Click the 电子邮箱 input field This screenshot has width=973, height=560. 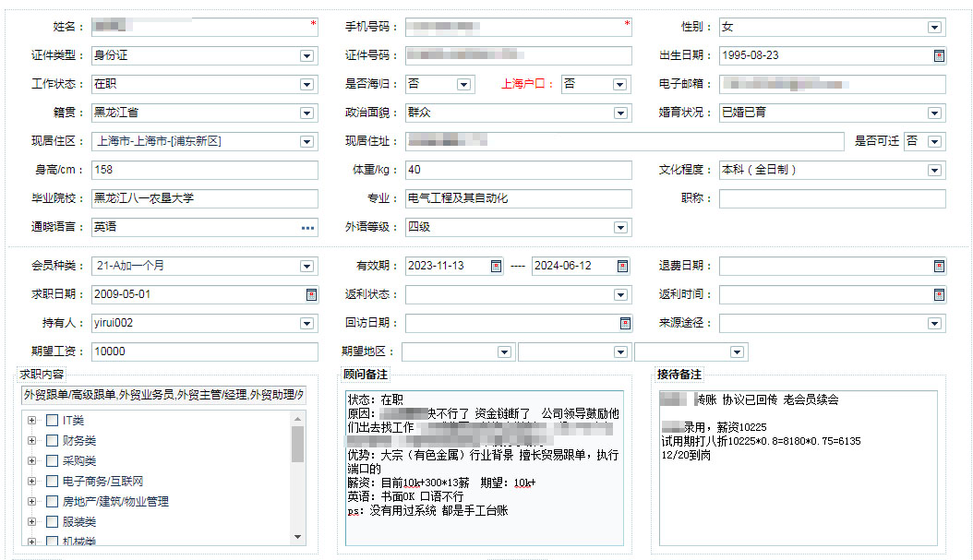(832, 84)
